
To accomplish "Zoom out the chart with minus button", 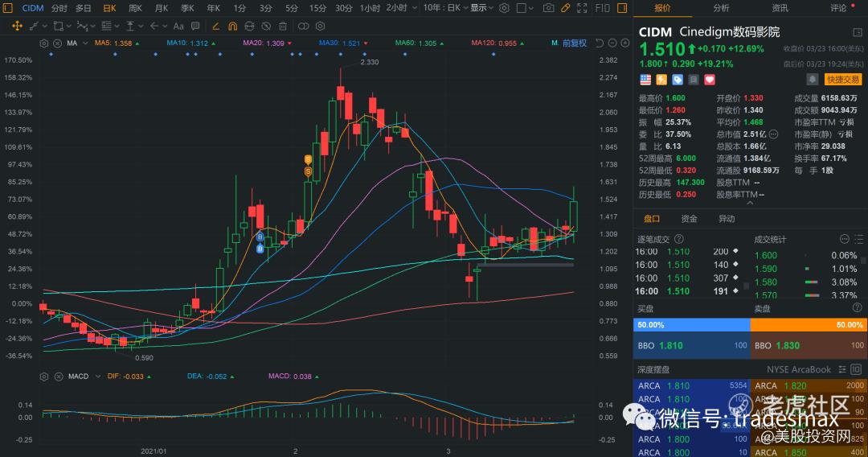I will click(612, 43).
